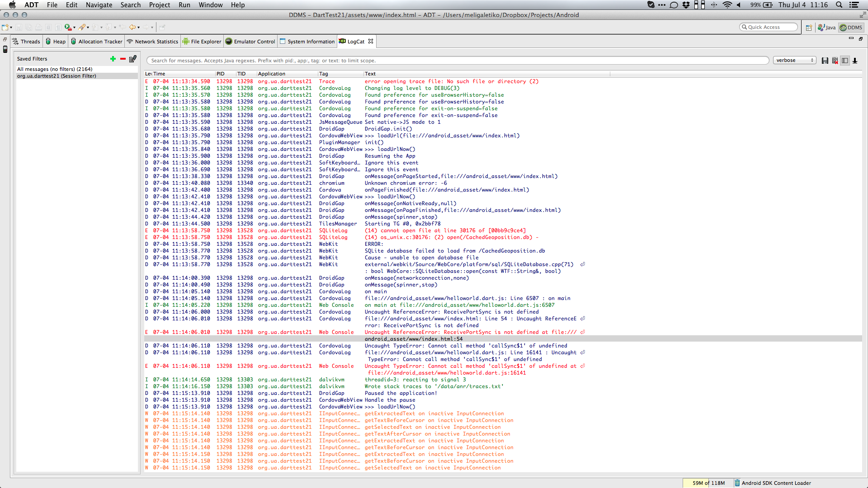This screenshot has height=488, width=868.
Task: Delete selected logcat filter (red minus)
Action: pos(123,59)
